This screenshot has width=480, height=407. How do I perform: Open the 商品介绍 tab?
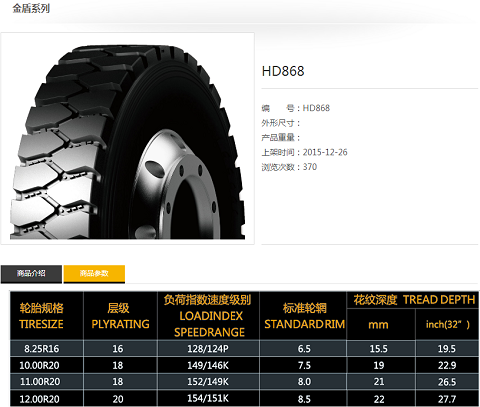click(x=31, y=274)
